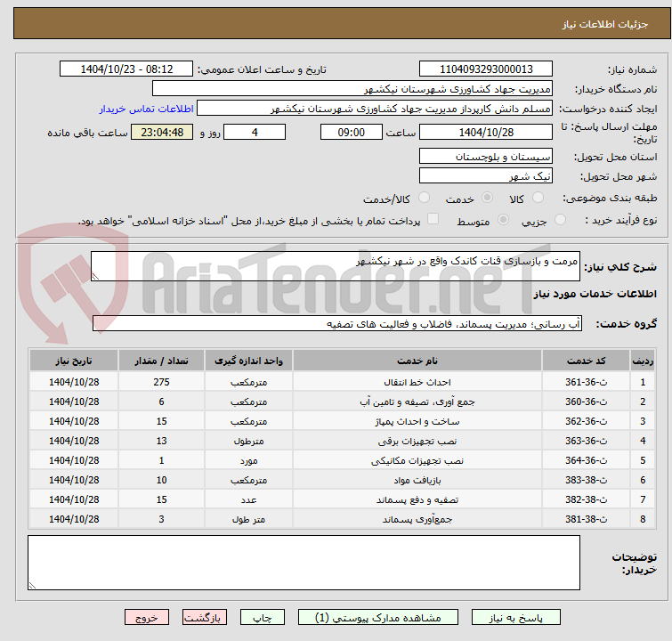This screenshot has height=641, width=672.
Task: Click the نام دستگاه خریدار field
Action: pos(352,89)
